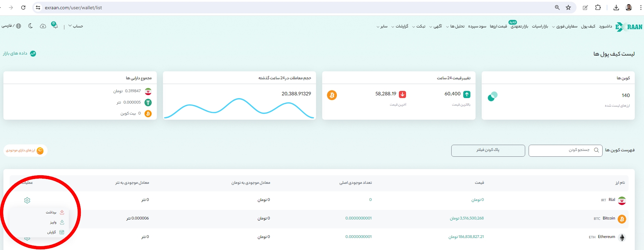The height and width of the screenshot is (250, 644).
Task: Open the notifications bell icon
Action: [54, 25]
